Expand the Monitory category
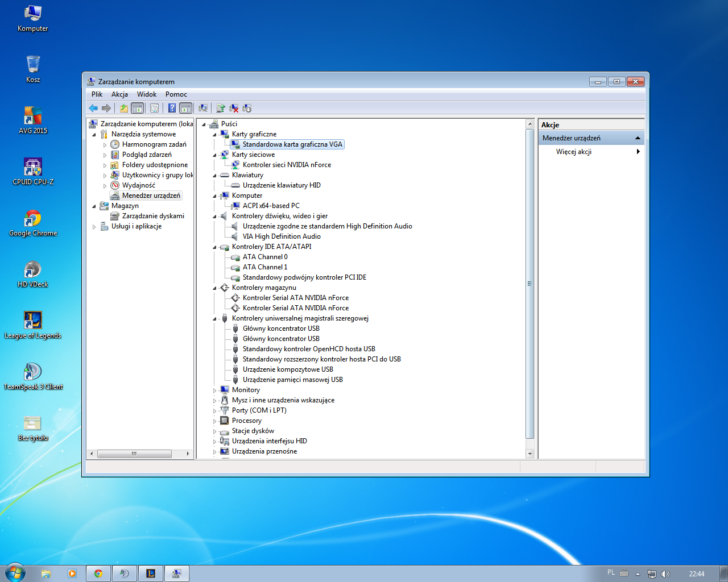Image resolution: width=728 pixels, height=582 pixels. pos(215,390)
